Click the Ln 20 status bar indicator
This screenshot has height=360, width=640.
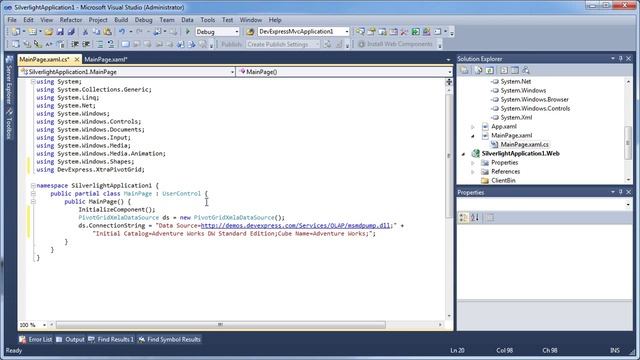[x=457, y=350]
